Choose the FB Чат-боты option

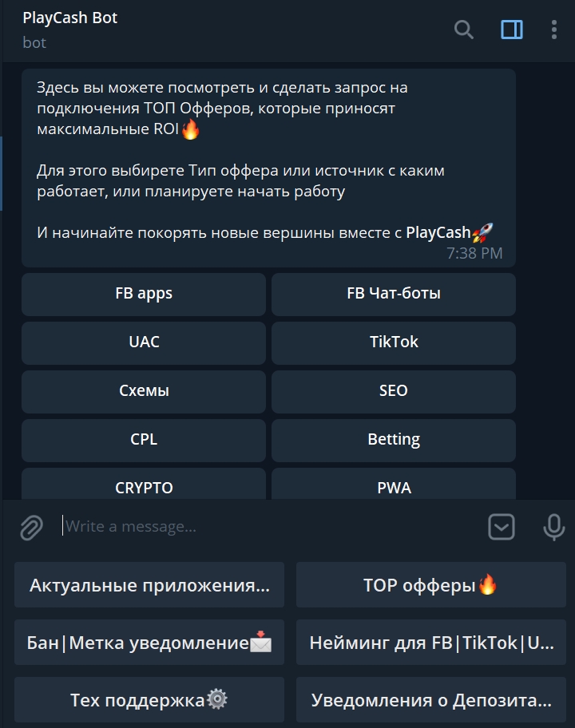394,295
